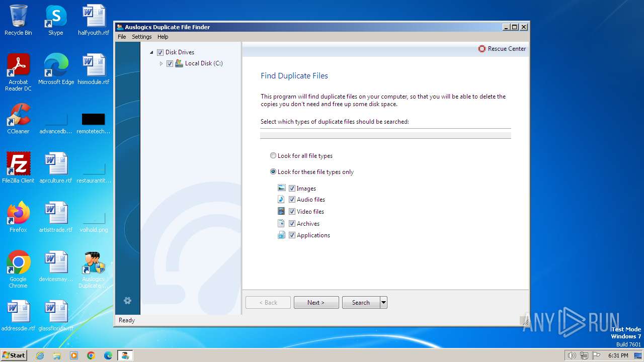The width and height of the screenshot is (644, 362).
Task: Uncheck the Images checkbox
Action: pos(292,189)
